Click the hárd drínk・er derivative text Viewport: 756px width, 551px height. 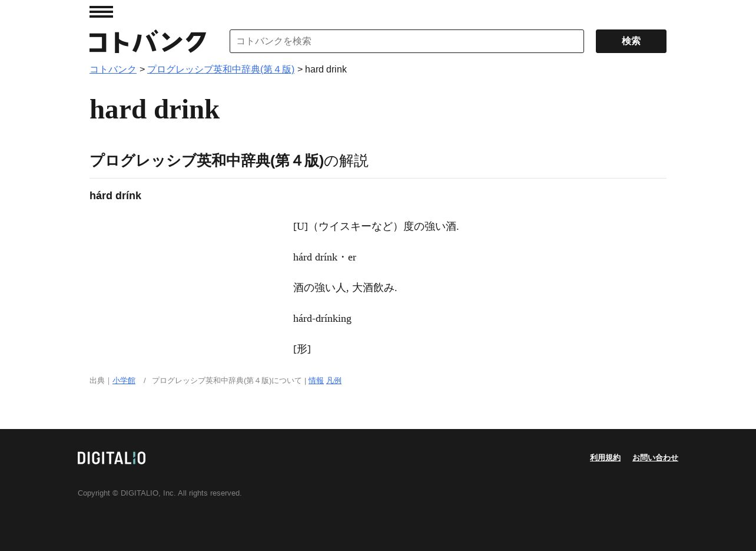[324, 257]
